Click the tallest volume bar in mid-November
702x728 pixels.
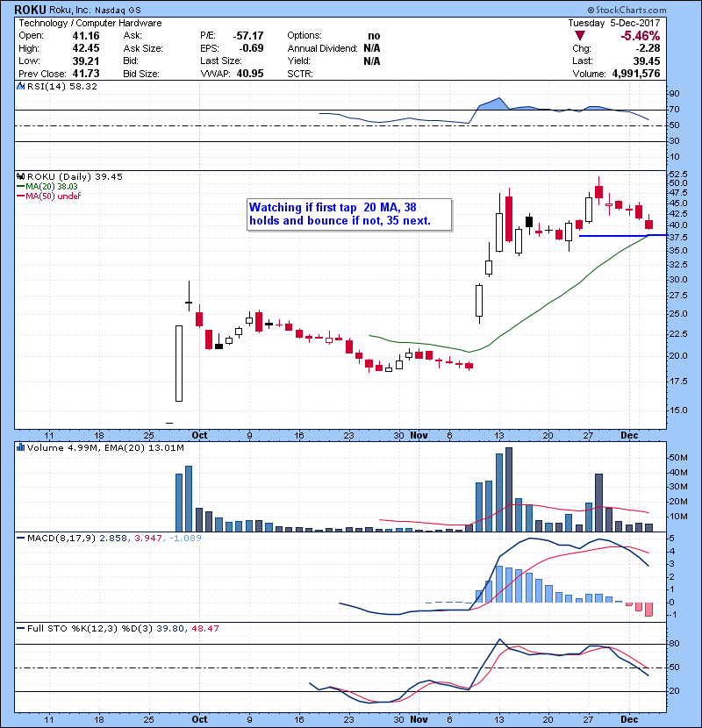(509, 489)
